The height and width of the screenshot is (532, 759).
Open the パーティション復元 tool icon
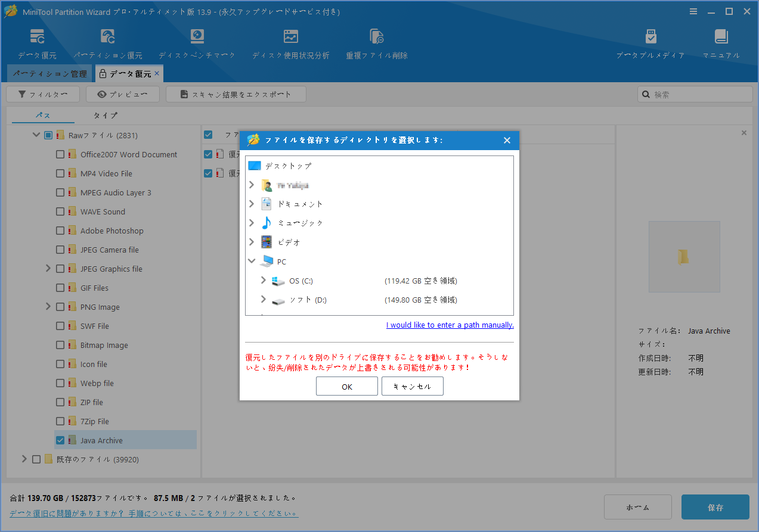(x=108, y=38)
